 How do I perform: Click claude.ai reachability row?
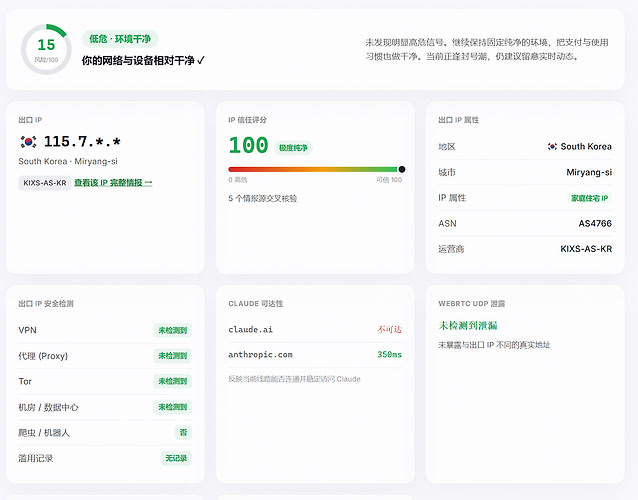tap(315, 330)
